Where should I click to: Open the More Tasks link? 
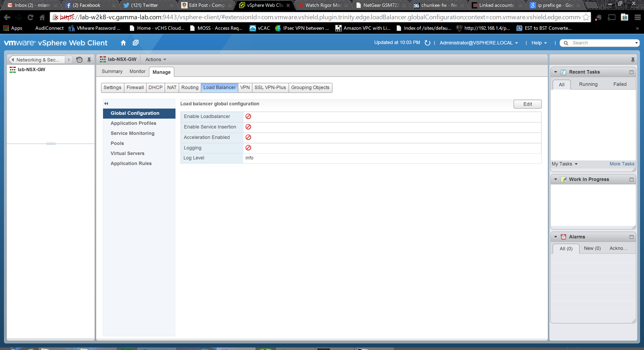coord(621,164)
